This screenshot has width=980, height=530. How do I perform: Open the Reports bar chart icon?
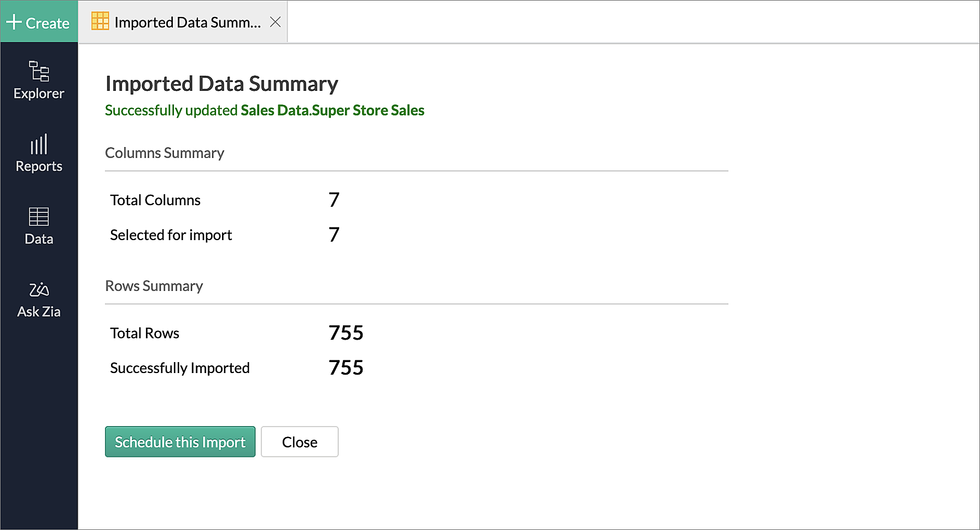point(39,144)
